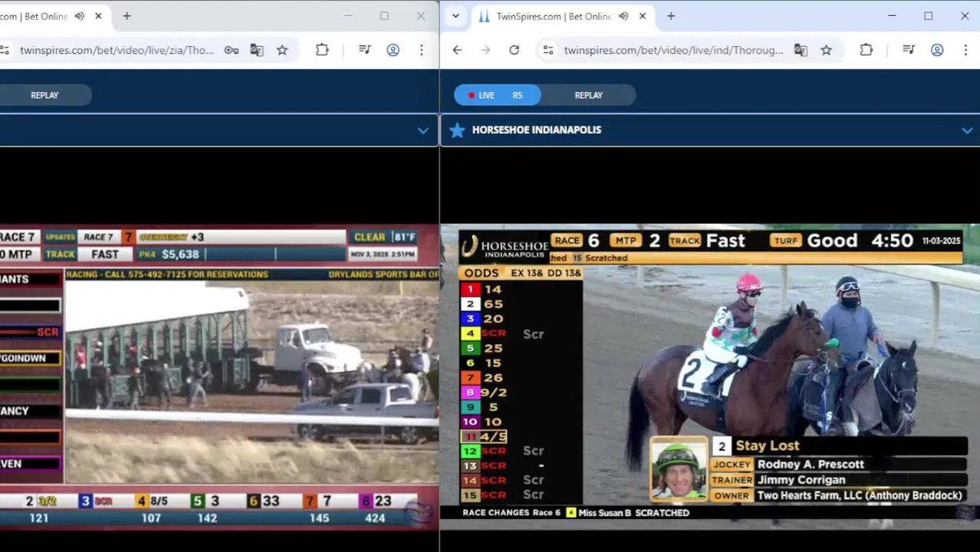
Task: Mute right window tab audio icon
Action: (623, 16)
